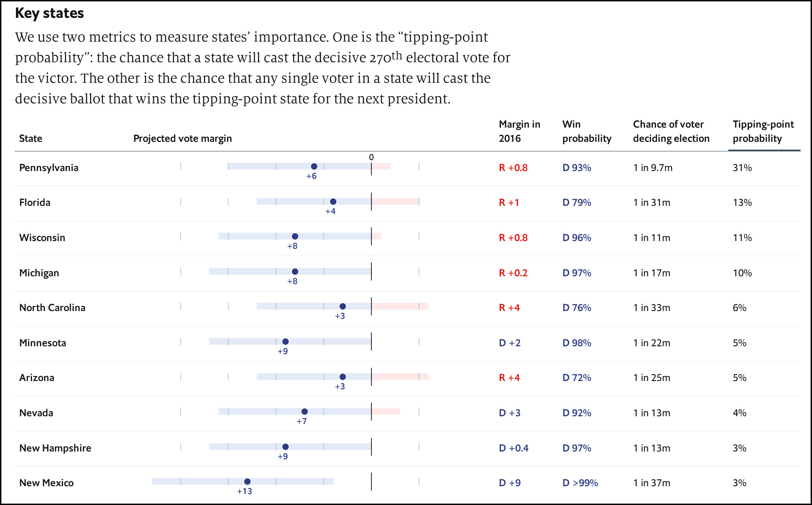Click the Projected vote margin header

pos(183,139)
